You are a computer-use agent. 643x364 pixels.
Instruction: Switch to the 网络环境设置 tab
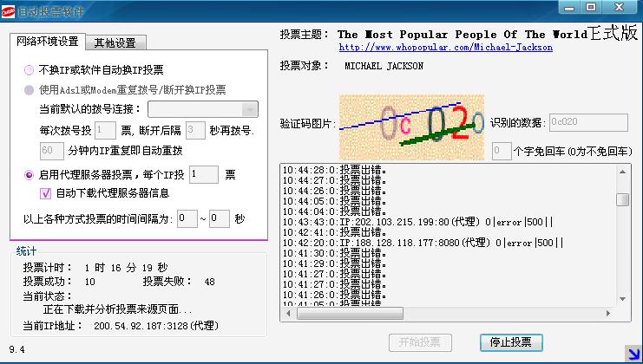tap(48, 42)
